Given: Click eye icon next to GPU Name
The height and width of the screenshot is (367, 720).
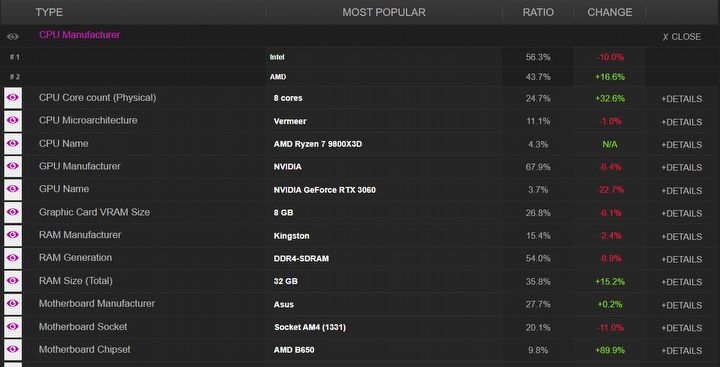Looking at the screenshot, I should [13, 189].
